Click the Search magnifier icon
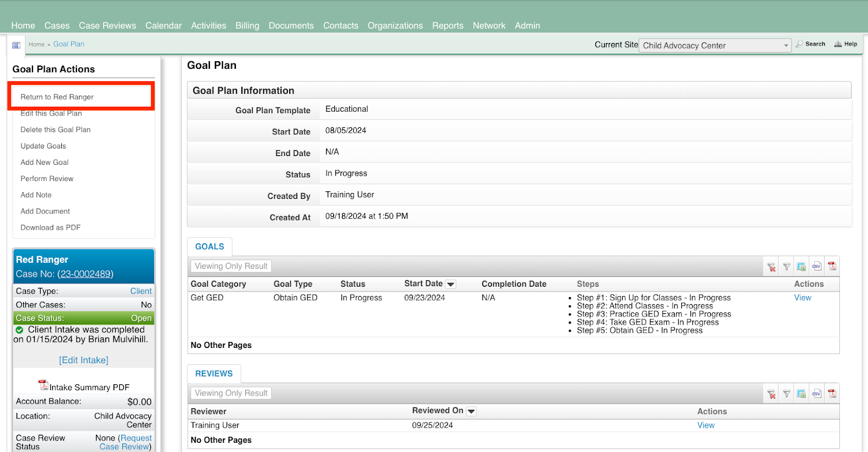 [799, 44]
